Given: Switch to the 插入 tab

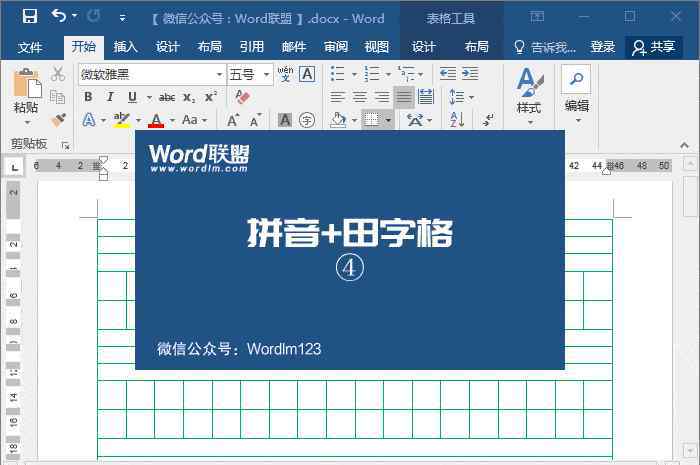Looking at the screenshot, I should (125, 46).
